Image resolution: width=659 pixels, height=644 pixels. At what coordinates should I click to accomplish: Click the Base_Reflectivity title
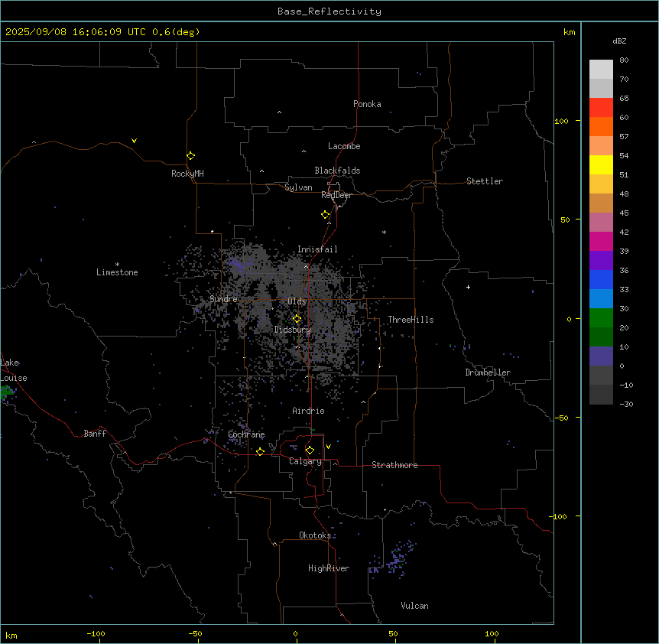tap(329, 11)
